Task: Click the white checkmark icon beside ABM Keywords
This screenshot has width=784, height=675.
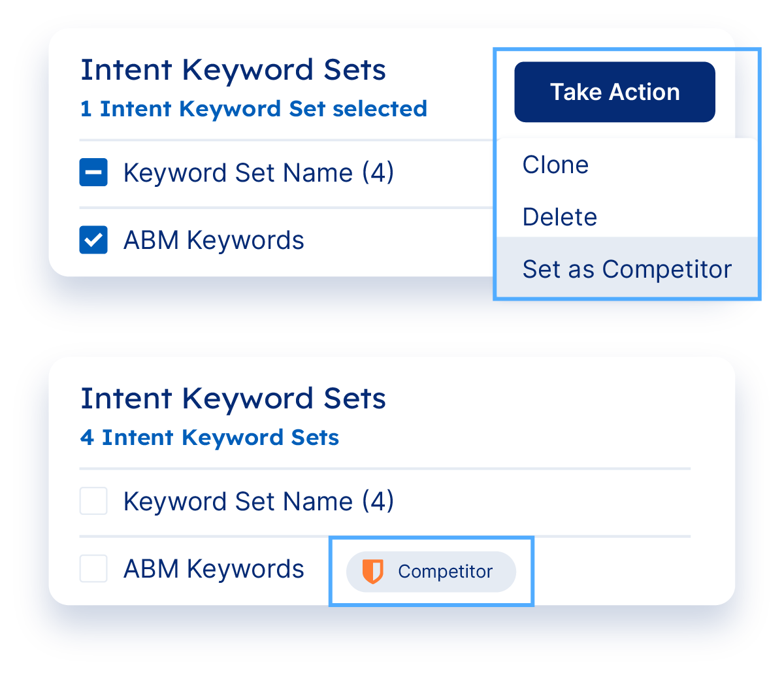Action: pyautogui.click(x=93, y=240)
